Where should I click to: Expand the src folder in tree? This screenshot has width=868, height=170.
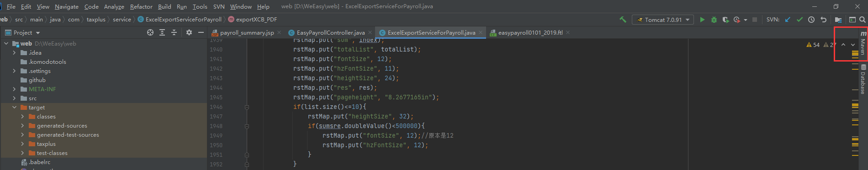pos(14,98)
